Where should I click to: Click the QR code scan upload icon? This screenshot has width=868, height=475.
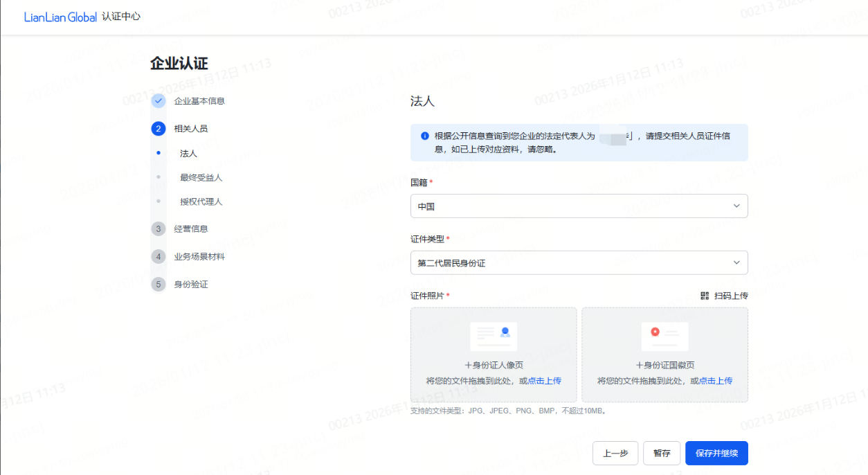[x=705, y=296]
